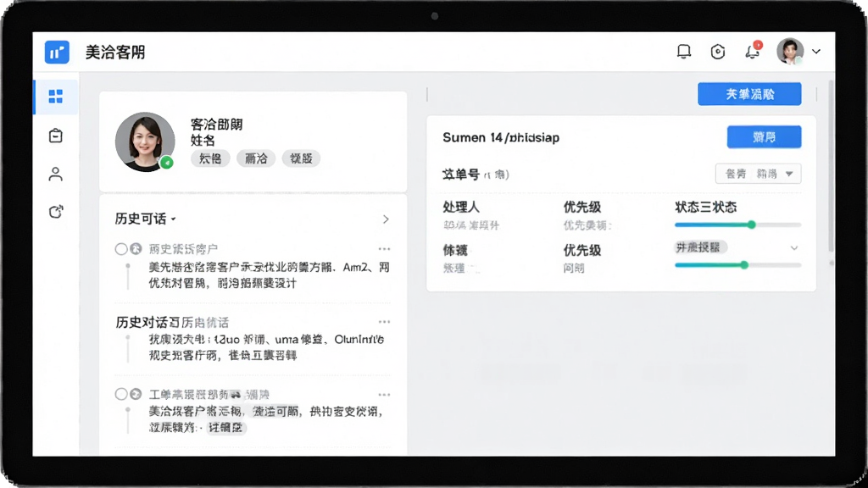Open more options for first history item
The width and height of the screenshot is (868, 488).
[x=384, y=249]
